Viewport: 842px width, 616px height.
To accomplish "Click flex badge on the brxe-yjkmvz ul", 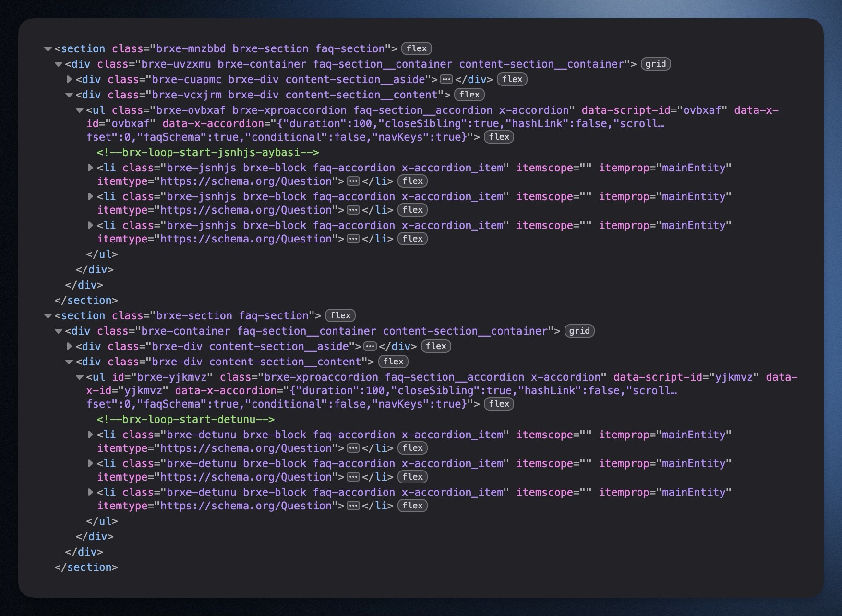I will click(x=499, y=404).
